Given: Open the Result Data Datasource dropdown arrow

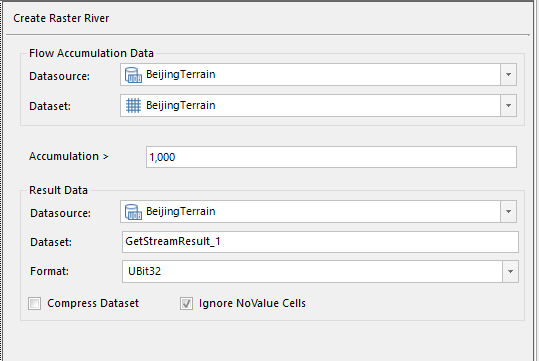Looking at the screenshot, I should coord(508,211).
